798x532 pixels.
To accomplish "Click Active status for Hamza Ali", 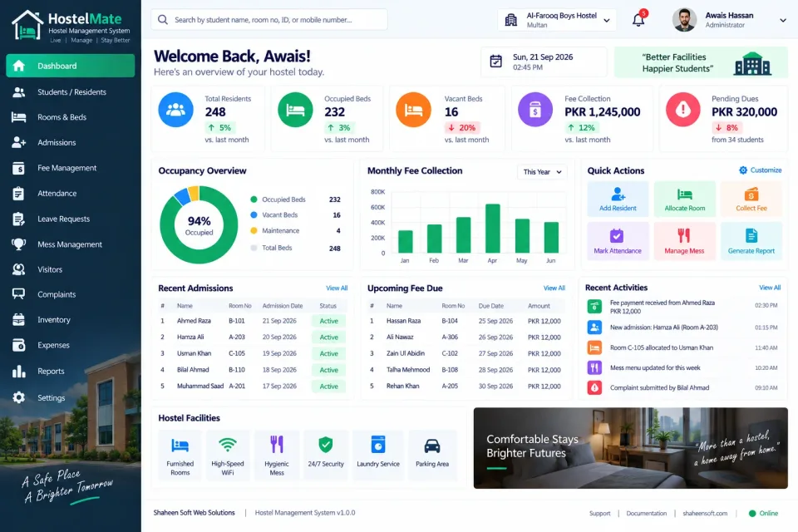I will pyautogui.click(x=329, y=337).
